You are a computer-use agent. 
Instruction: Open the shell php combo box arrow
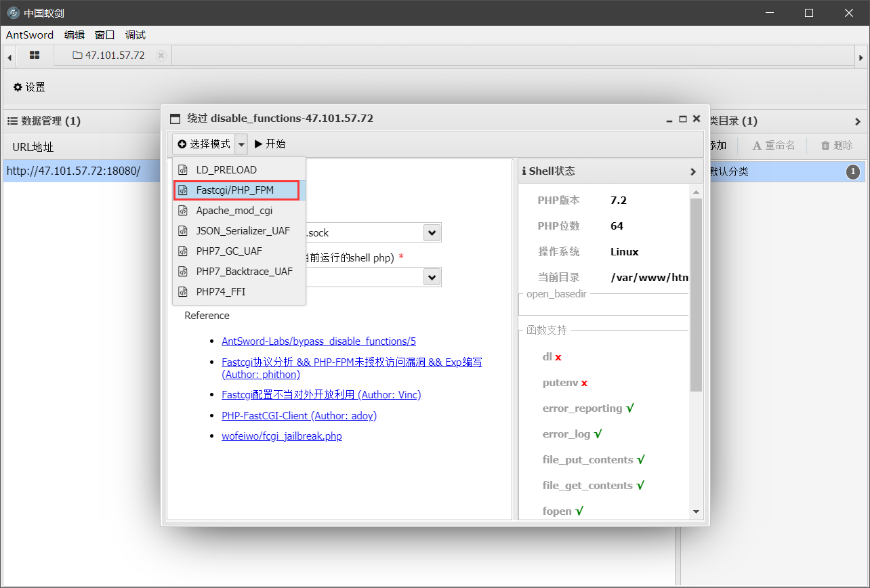click(x=432, y=277)
